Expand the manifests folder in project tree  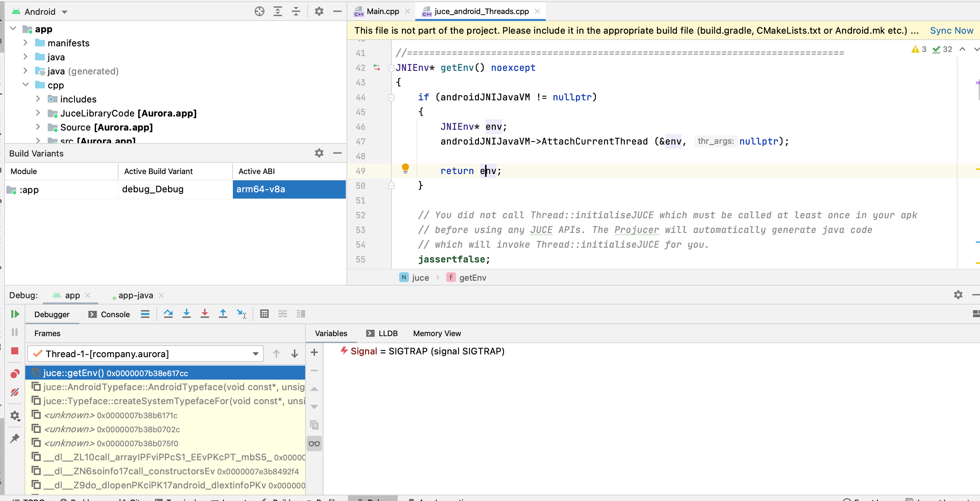[x=26, y=42]
